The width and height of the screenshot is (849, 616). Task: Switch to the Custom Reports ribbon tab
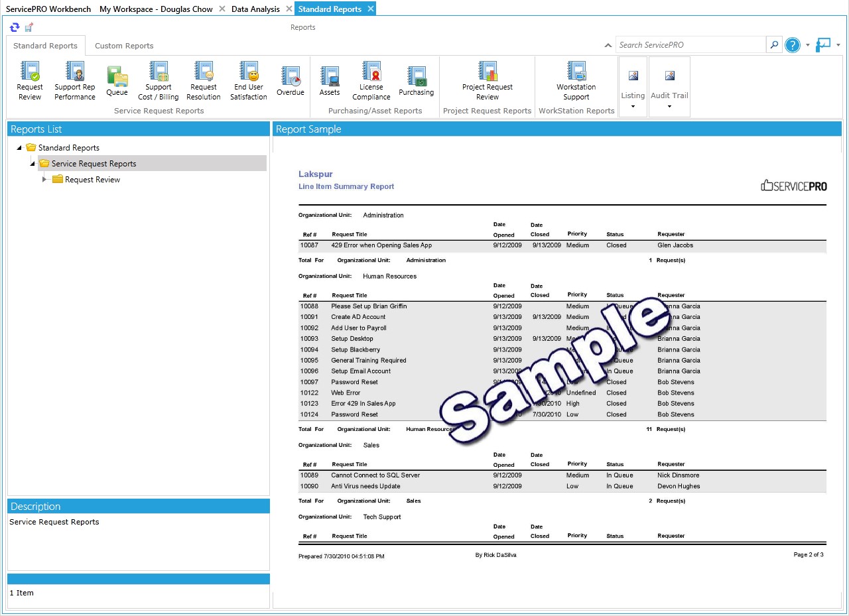tap(124, 46)
